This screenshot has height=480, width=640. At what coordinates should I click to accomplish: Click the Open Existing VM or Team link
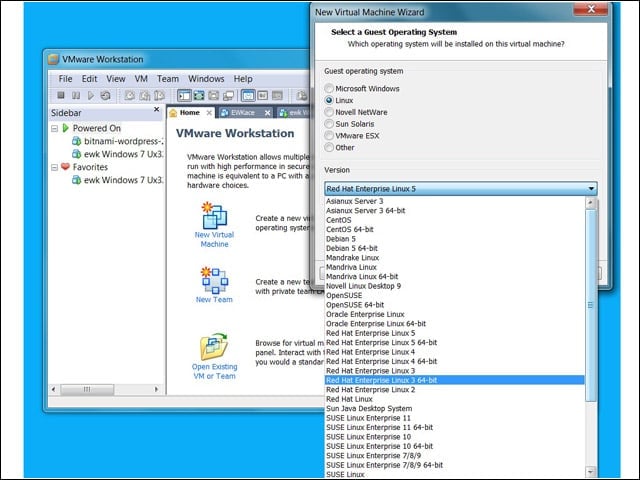pyautogui.click(x=214, y=371)
